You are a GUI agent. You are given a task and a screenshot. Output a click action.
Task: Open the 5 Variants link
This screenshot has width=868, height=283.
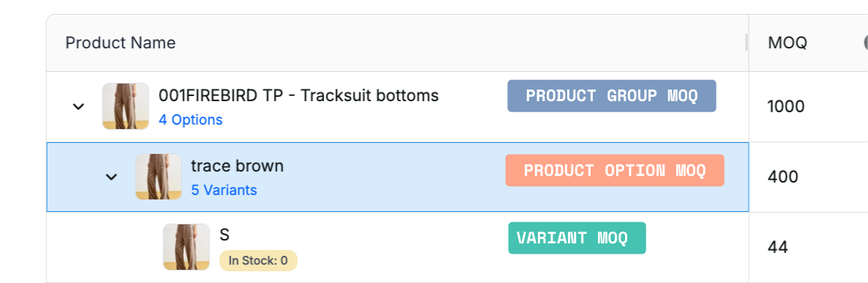tap(224, 191)
